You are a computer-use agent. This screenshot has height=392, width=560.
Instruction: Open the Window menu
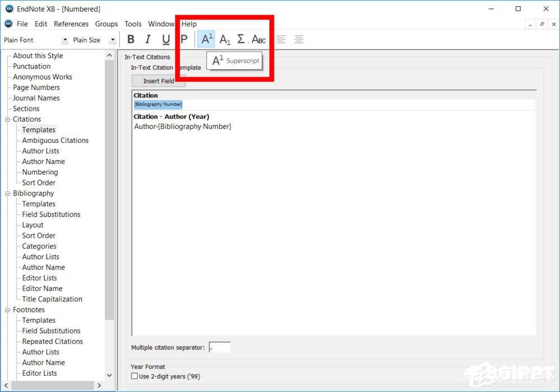click(x=161, y=24)
